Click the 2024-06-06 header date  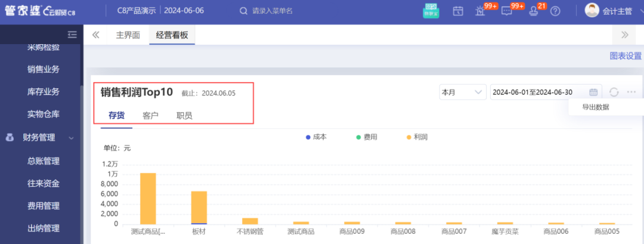[184, 11]
